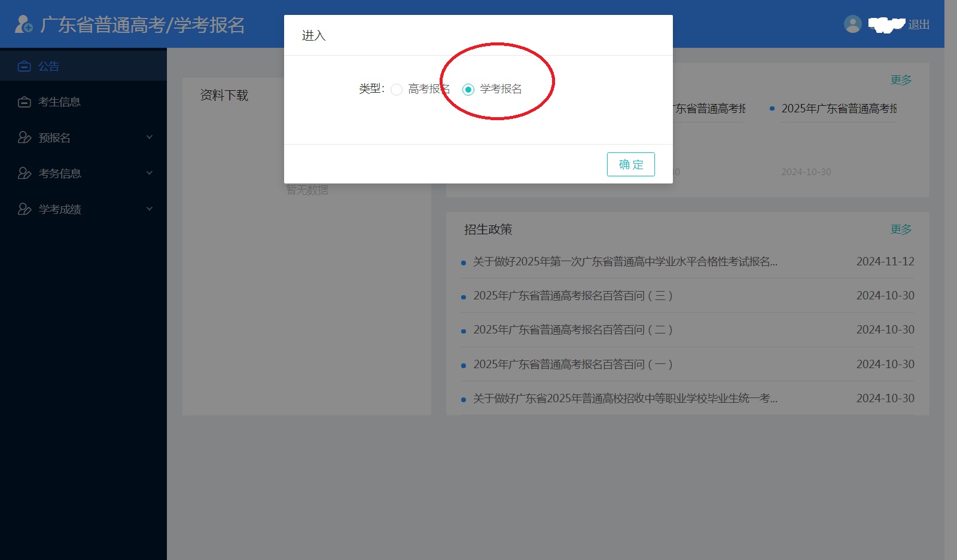The height and width of the screenshot is (560, 957).
Task: Click the 考务信息 user-edit icon
Action: click(25, 173)
